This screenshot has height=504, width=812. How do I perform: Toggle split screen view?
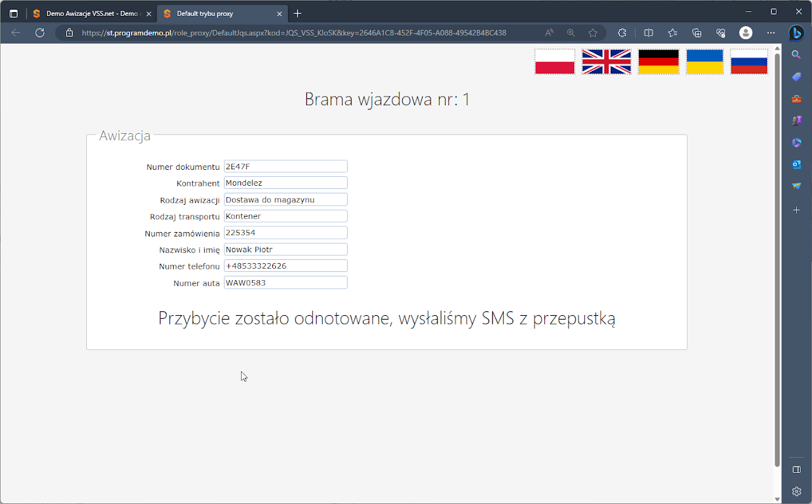coord(648,32)
